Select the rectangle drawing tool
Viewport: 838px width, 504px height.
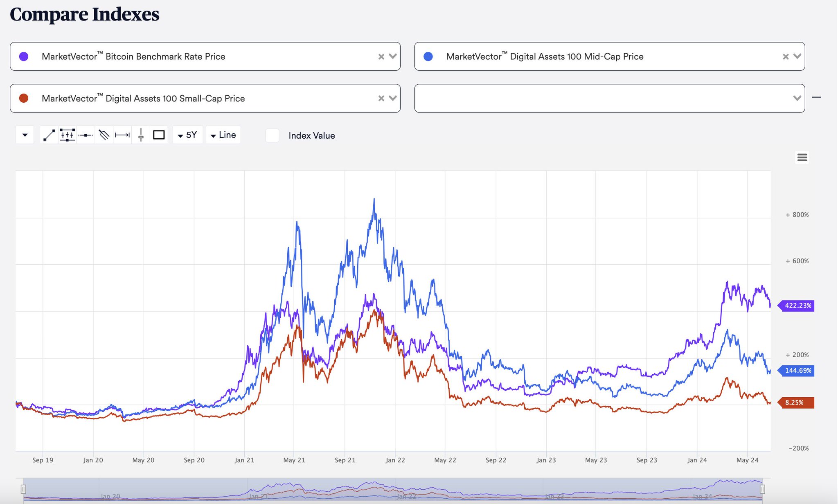click(159, 135)
